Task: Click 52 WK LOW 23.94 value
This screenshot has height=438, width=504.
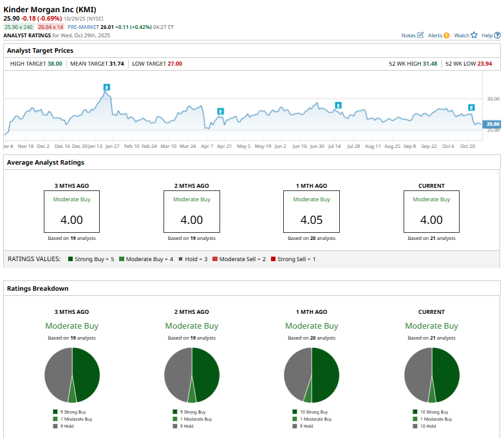Action: click(x=485, y=64)
